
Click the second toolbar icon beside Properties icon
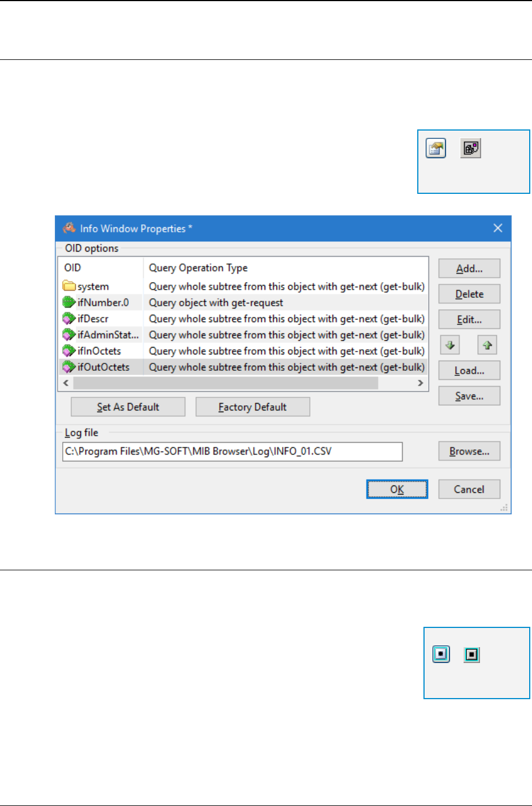click(x=470, y=149)
